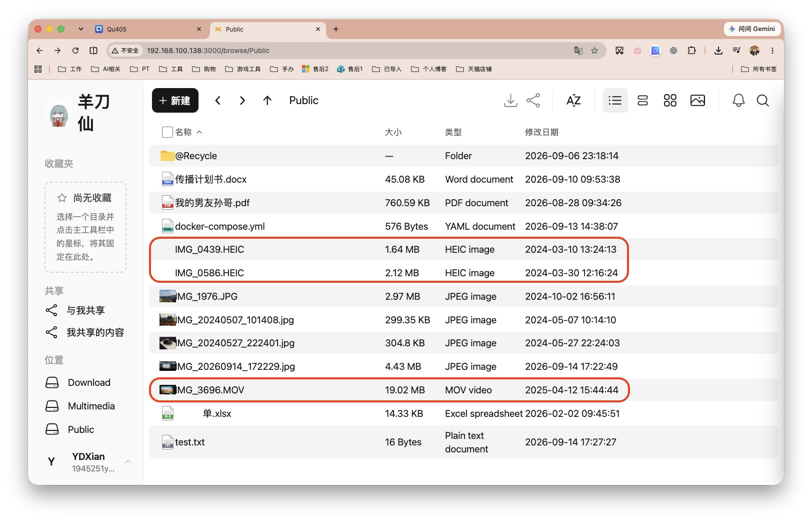The width and height of the screenshot is (812, 522).
Task: Select docker-compose.yml file
Action: 463,226
